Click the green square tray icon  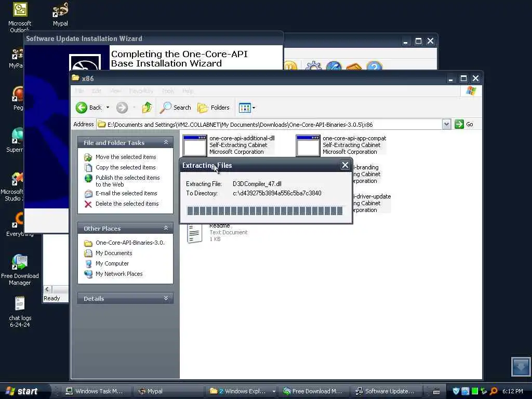pos(475,391)
